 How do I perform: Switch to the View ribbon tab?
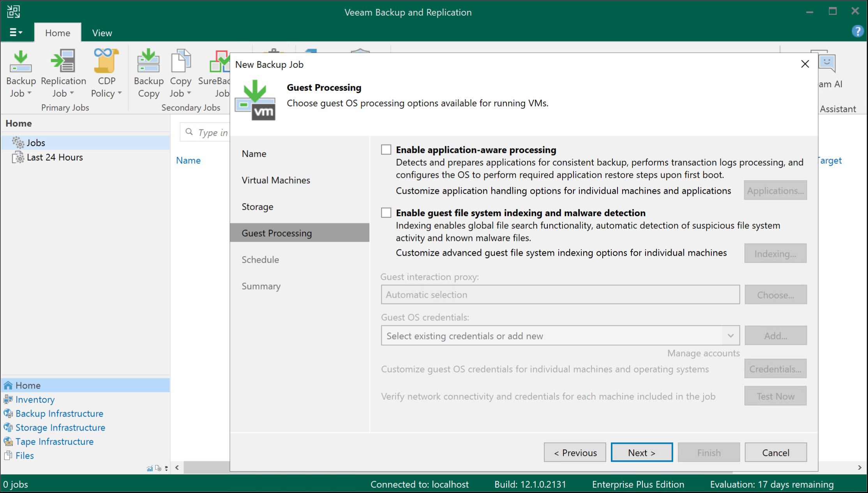[101, 32]
